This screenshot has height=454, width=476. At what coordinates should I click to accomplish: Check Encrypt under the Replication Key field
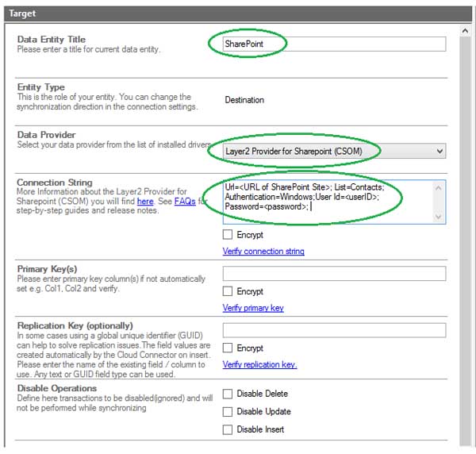tap(228, 348)
